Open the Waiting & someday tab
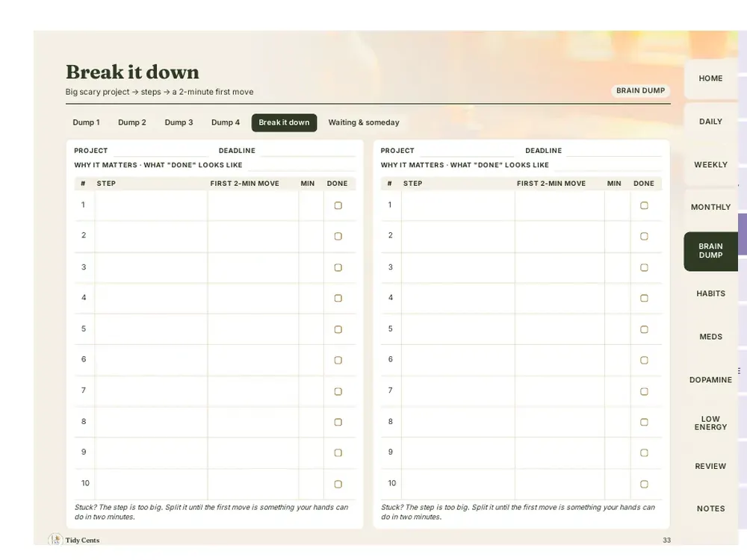The width and height of the screenshot is (747, 560). (364, 122)
